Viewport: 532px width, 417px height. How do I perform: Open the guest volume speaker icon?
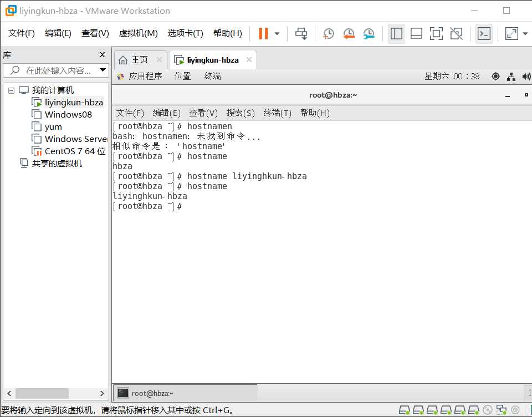[527, 77]
